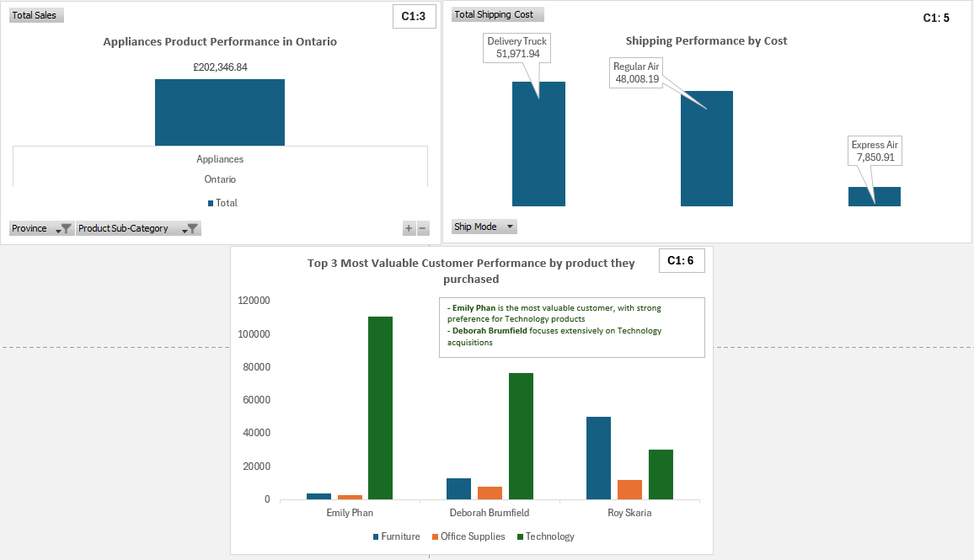Select the Regular Air callout label
The width and height of the screenshot is (974, 560).
(636, 73)
